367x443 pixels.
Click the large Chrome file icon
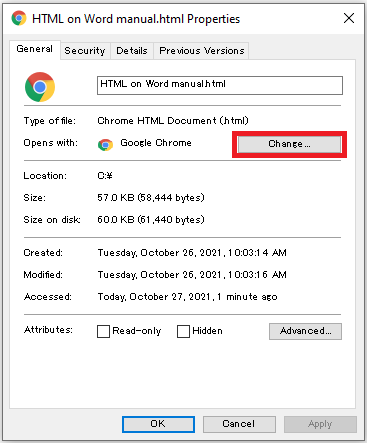(40, 87)
